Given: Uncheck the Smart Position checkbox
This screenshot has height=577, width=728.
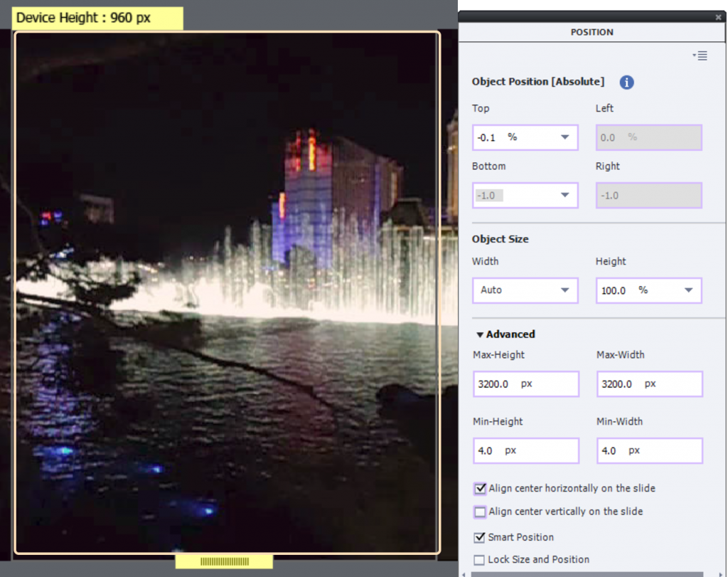Looking at the screenshot, I should coord(480,537).
